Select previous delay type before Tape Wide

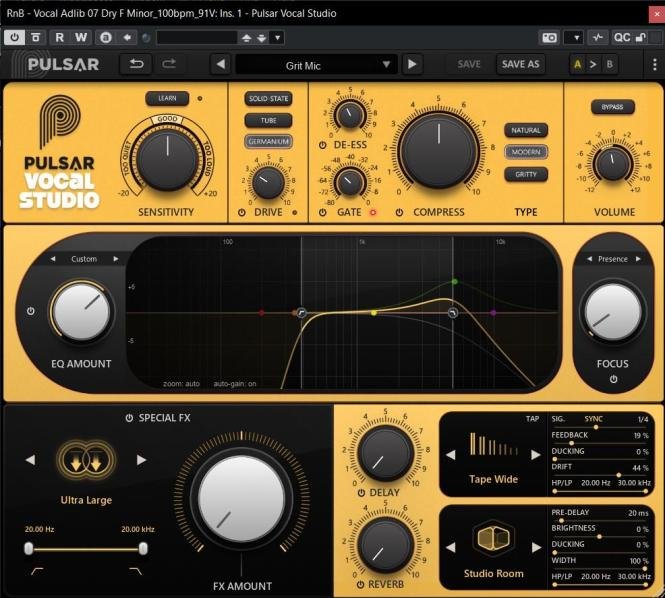pyautogui.click(x=451, y=455)
